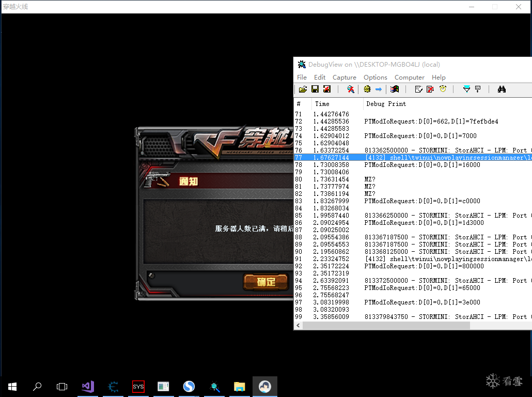Image resolution: width=532 pixels, height=397 pixels.
Task: Click the Save log floppy icon
Action: pyautogui.click(x=315, y=89)
